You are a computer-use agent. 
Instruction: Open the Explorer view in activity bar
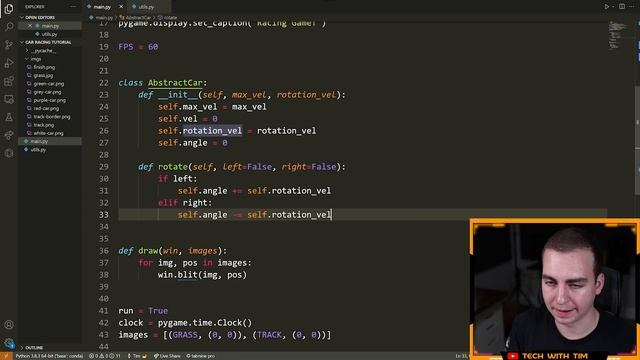coord(9,9)
